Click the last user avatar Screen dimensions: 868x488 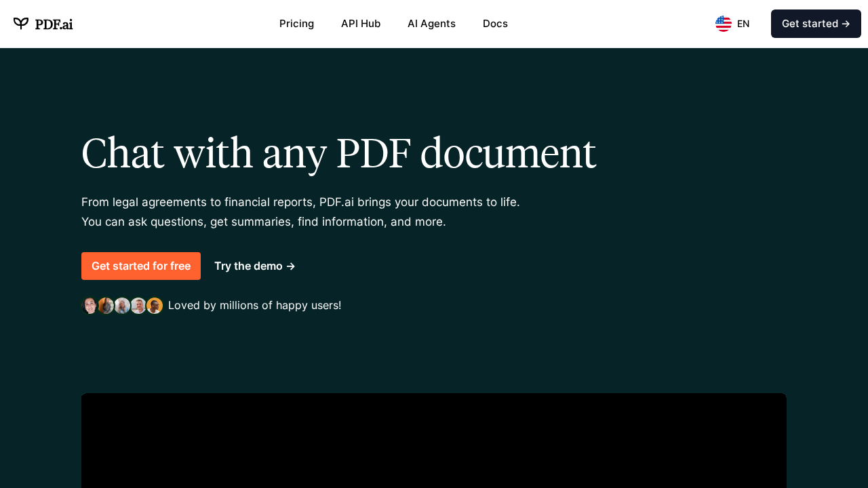(x=155, y=305)
